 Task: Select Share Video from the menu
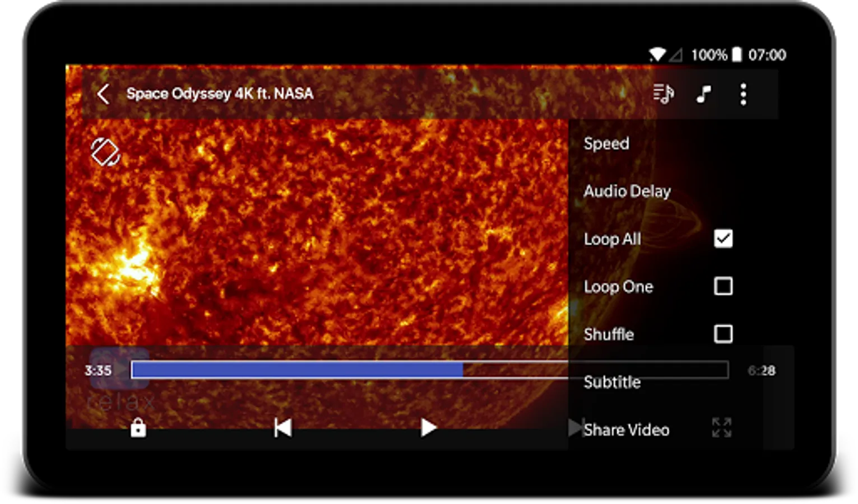tap(627, 430)
